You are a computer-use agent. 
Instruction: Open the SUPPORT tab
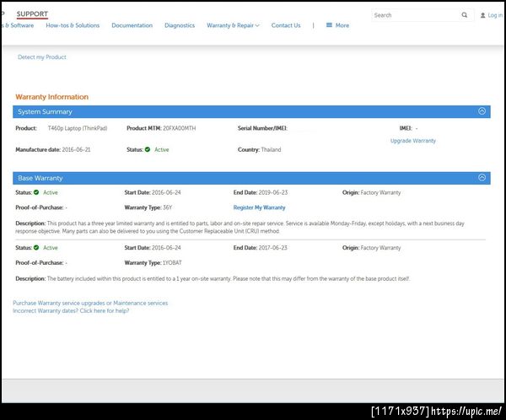(32, 13)
